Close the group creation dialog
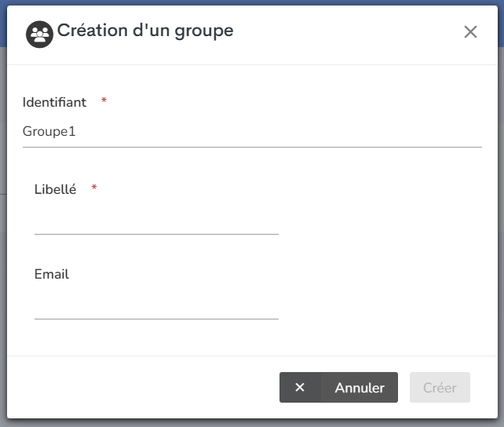 (470, 32)
